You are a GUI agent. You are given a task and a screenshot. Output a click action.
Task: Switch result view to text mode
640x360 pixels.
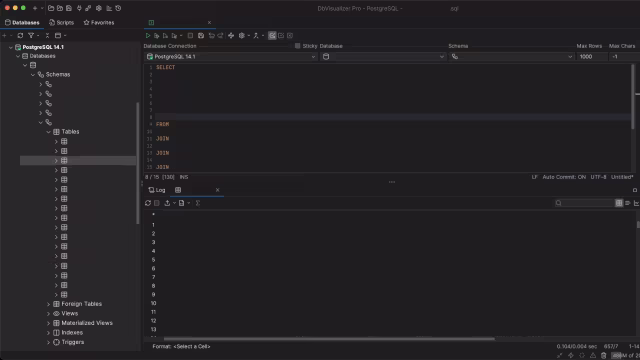628,203
